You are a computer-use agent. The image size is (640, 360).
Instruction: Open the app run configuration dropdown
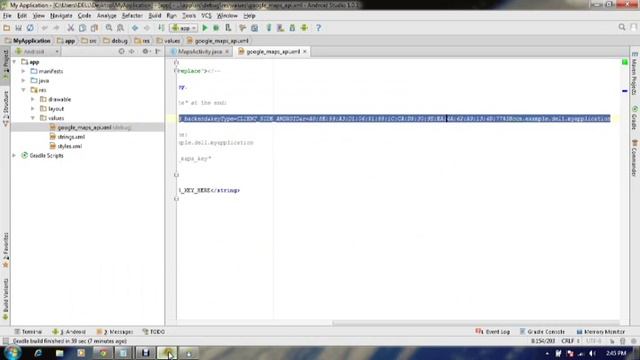(x=184, y=28)
